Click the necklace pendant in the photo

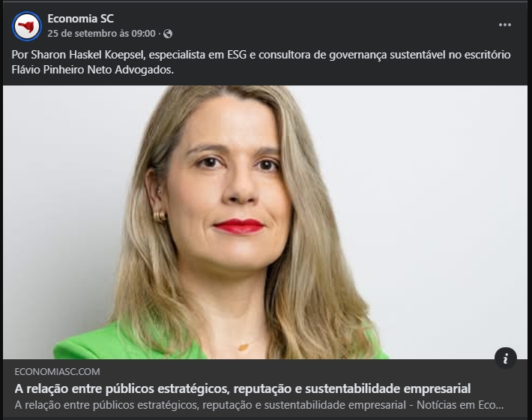point(244,347)
